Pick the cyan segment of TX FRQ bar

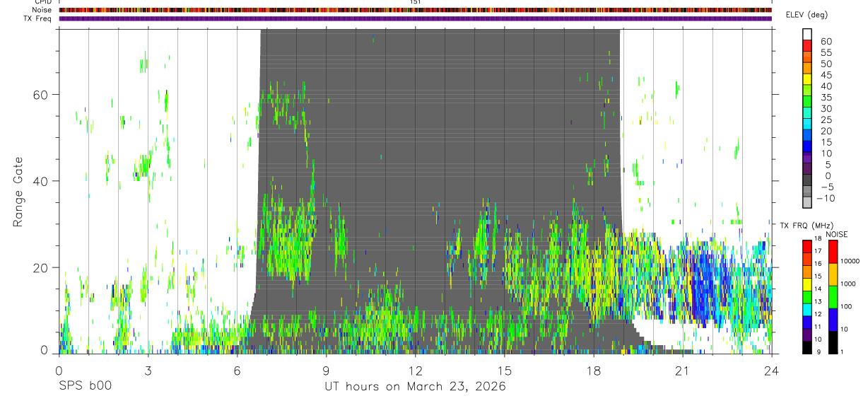807,309
